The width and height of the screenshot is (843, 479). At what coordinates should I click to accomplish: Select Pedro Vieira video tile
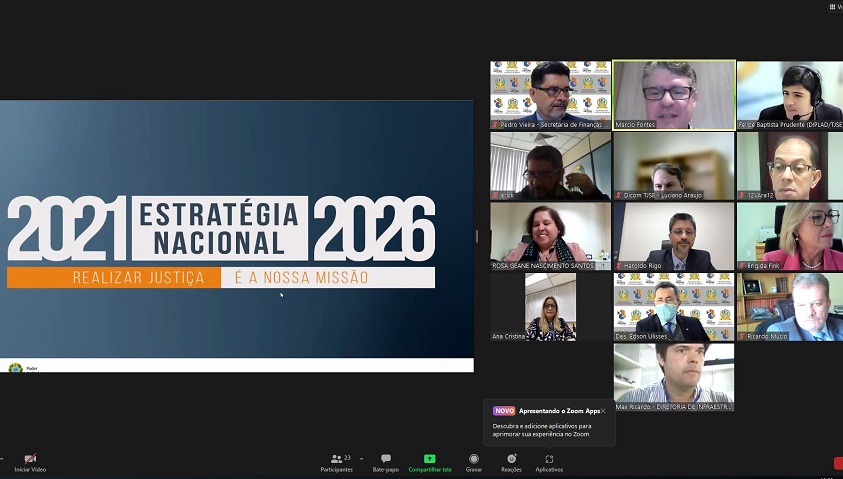point(550,95)
